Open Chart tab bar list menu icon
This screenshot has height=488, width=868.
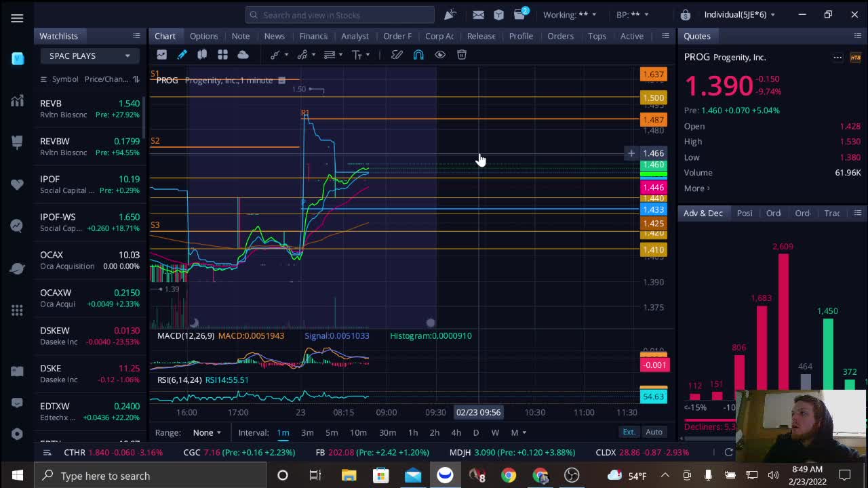665,36
